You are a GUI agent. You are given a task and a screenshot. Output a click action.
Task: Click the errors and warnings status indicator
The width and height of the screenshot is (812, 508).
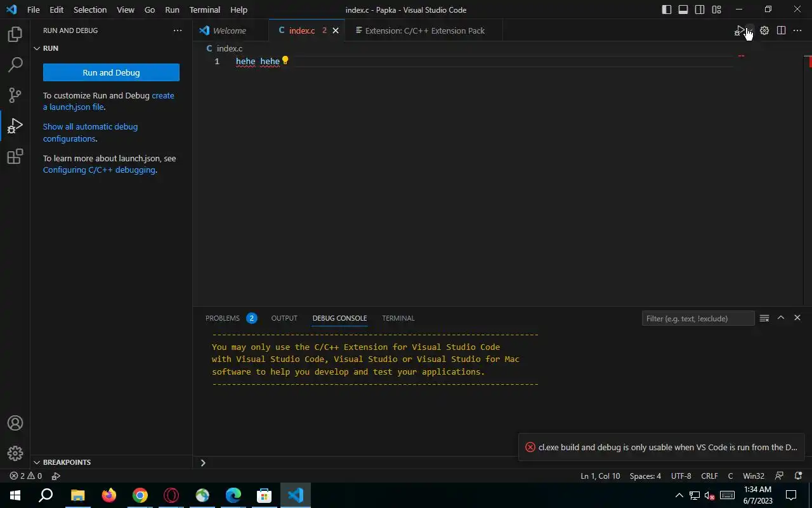[x=26, y=476]
